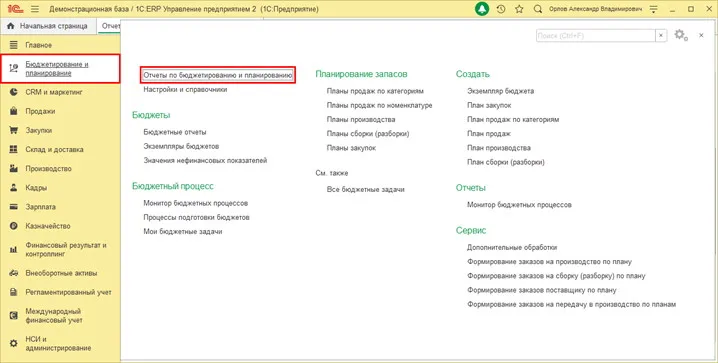This screenshot has height=363, width=718.
Task: Click the Главное section icon
Action: tap(14, 45)
